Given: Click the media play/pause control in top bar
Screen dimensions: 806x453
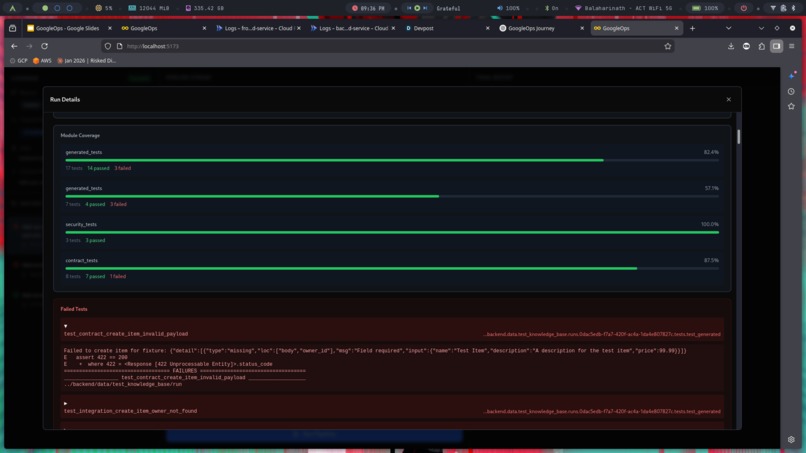Looking at the screenshot, I should [417, 8].
